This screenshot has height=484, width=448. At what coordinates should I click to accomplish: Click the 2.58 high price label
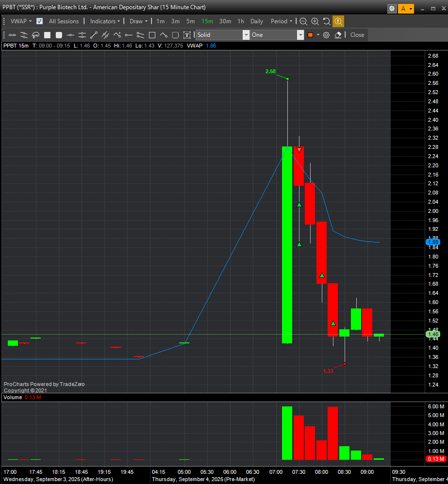(x=270, y=71)
